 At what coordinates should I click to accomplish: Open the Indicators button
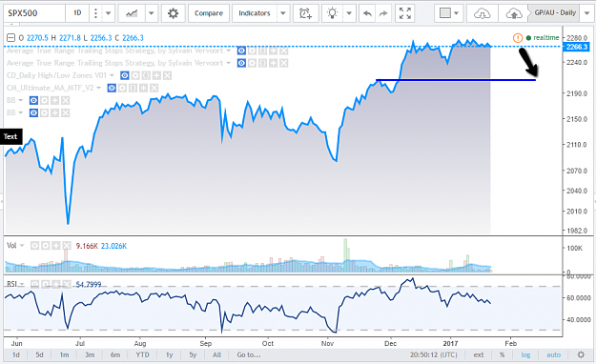tap(255, 13)
